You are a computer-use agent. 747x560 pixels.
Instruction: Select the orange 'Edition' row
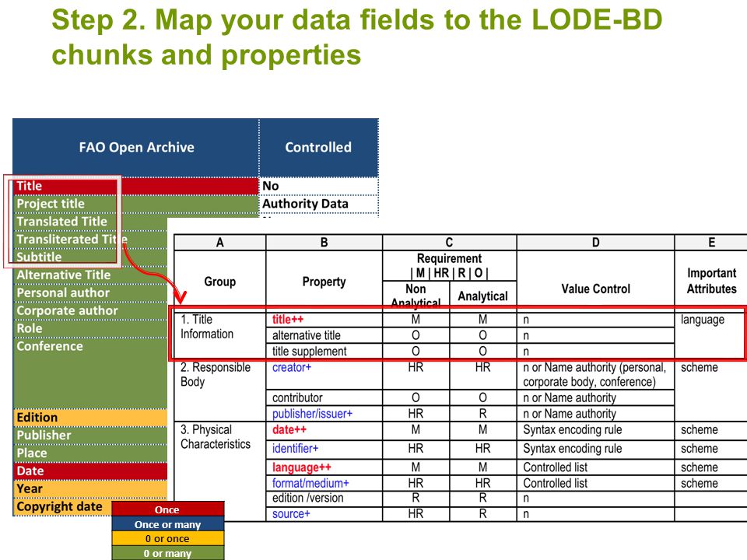point(90,418)
